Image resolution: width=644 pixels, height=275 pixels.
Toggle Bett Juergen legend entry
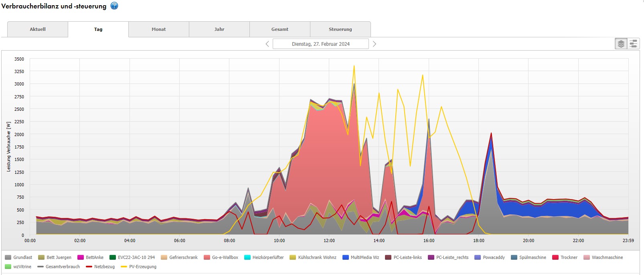[x=55, y=257]
